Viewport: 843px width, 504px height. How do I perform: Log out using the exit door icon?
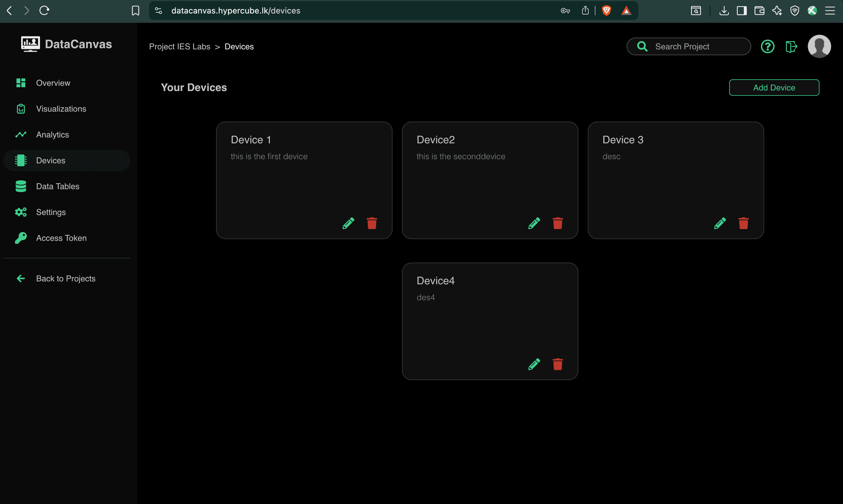coord(791,46)
